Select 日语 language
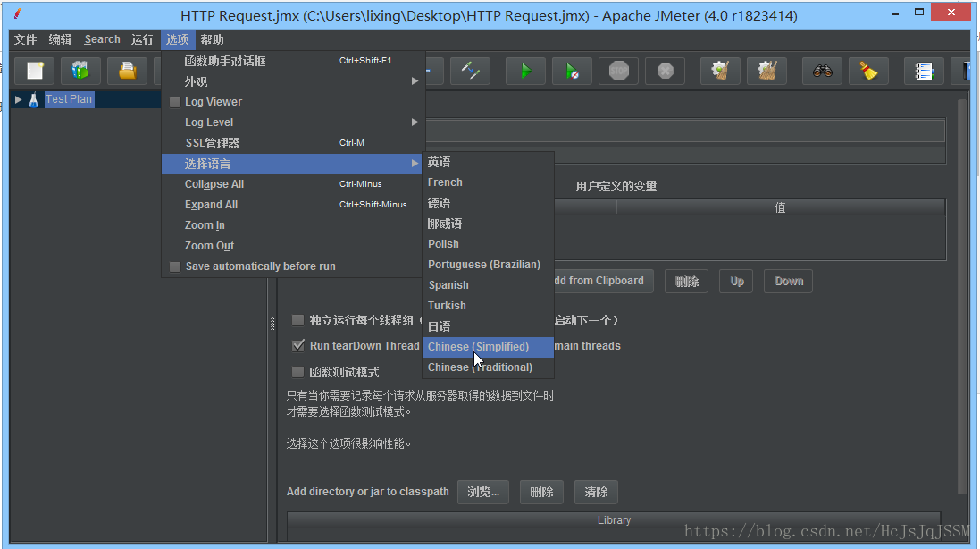980x549 pixels. tap(488, 326)
